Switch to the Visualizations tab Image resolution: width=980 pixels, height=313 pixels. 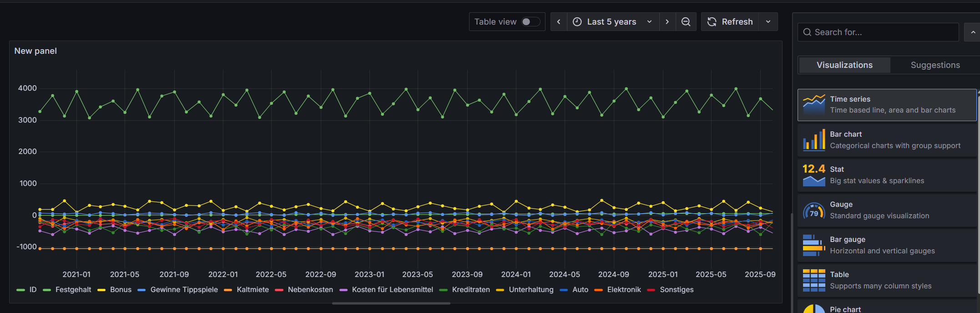coord(844,65)
